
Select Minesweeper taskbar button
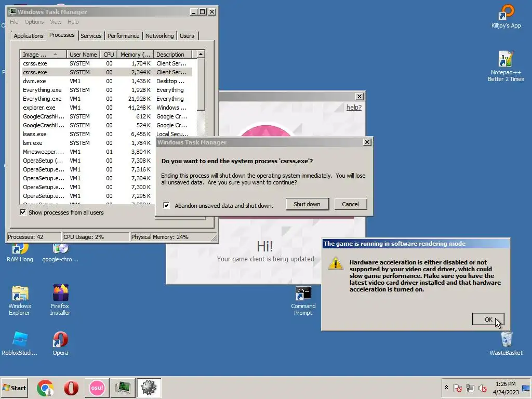click(x=149, y=388)
